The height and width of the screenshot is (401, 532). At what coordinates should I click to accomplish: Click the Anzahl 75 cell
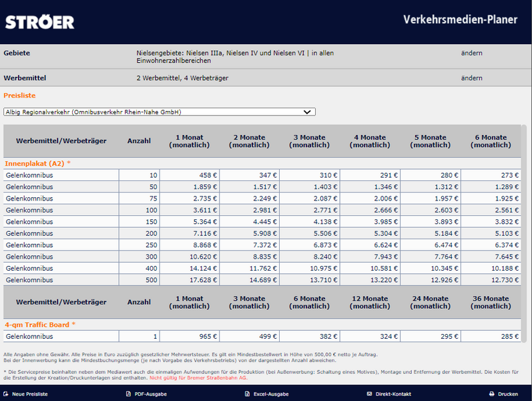[140, 198]
